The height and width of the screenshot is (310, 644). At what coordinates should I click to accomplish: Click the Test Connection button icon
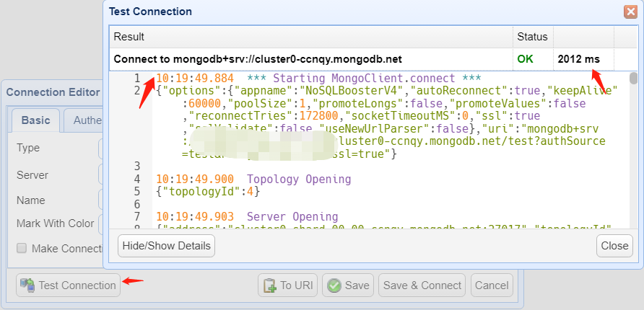[28, 285]
